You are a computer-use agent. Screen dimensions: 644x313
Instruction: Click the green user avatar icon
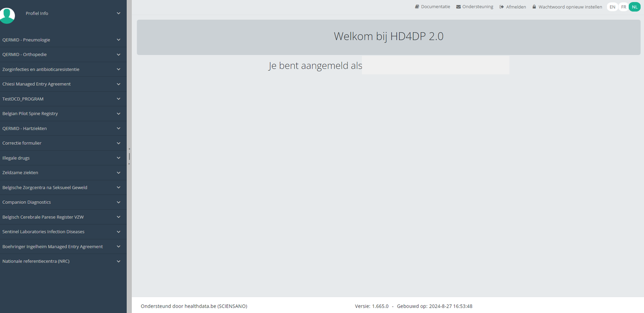[7, 15]
